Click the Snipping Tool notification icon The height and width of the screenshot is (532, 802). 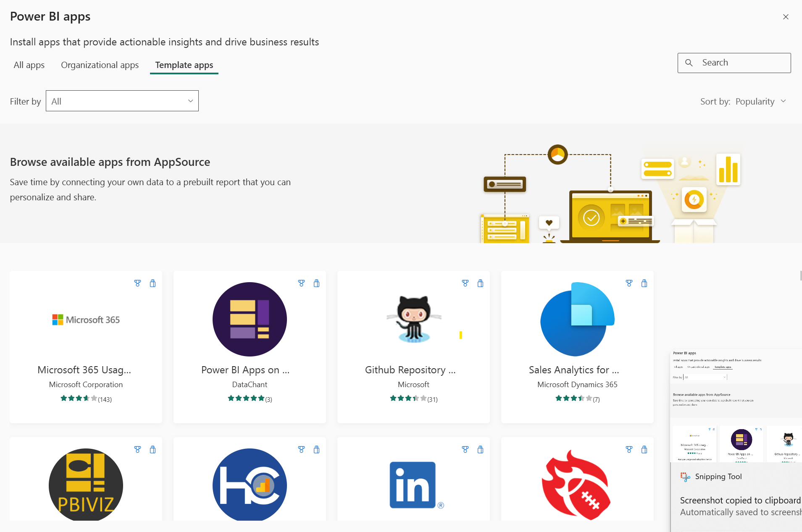click(685, 477)
